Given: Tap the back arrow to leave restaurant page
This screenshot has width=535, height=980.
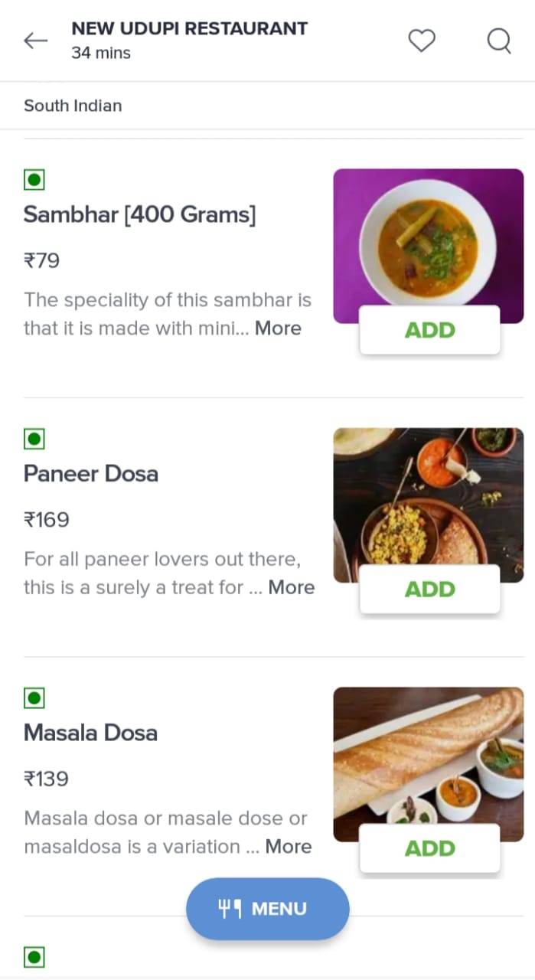Looking at the screenshot, I should tap(35, 41).
